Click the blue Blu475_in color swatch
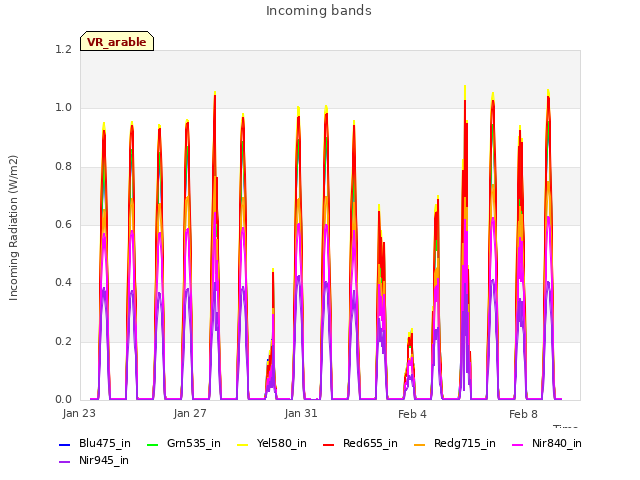The height and width of the screenshot is (480, 640). pos(64,444)
